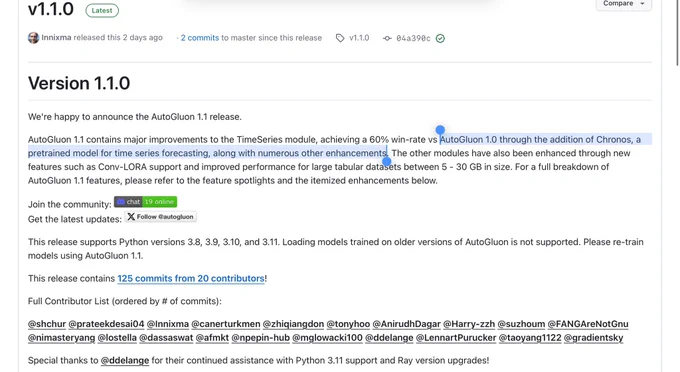Click the 'Join the community:' label
Image resolution: width=680 pixels, height=372 pixels.
(70, 204)
